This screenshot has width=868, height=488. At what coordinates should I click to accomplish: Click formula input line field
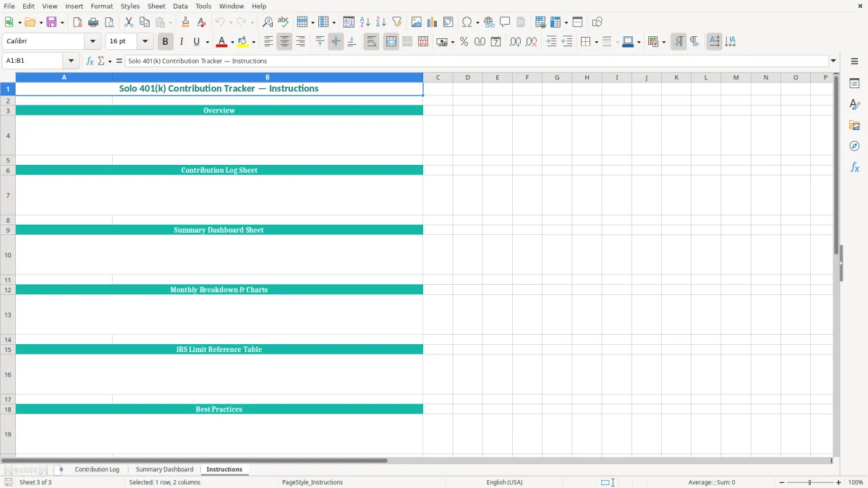coord(477,61)
